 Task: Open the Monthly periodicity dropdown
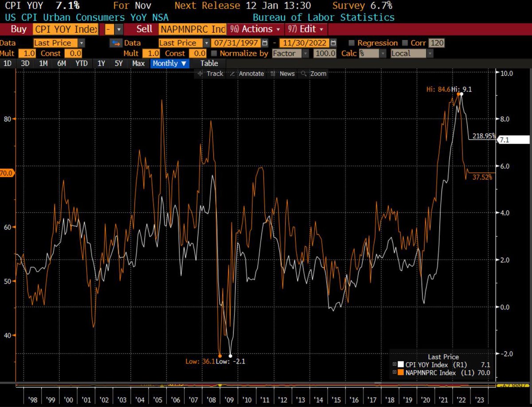tap(170, 63)
